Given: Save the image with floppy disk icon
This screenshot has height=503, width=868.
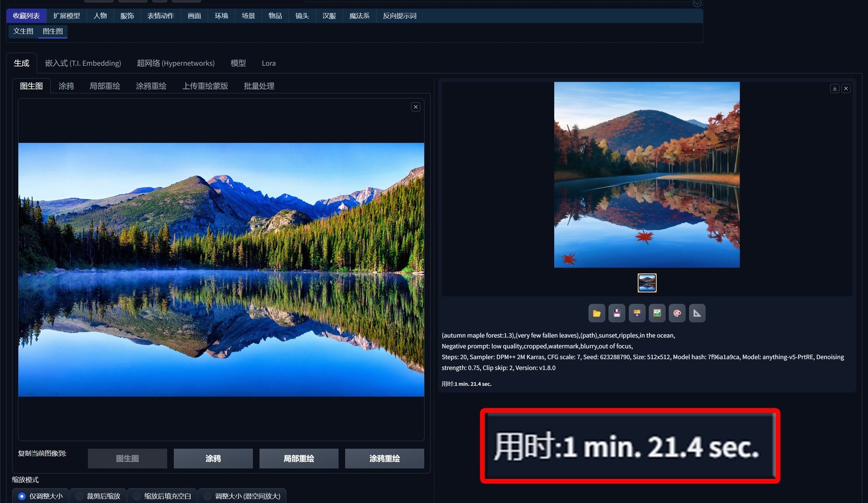Looking at the screenshot, I should (x=617, y=313).
